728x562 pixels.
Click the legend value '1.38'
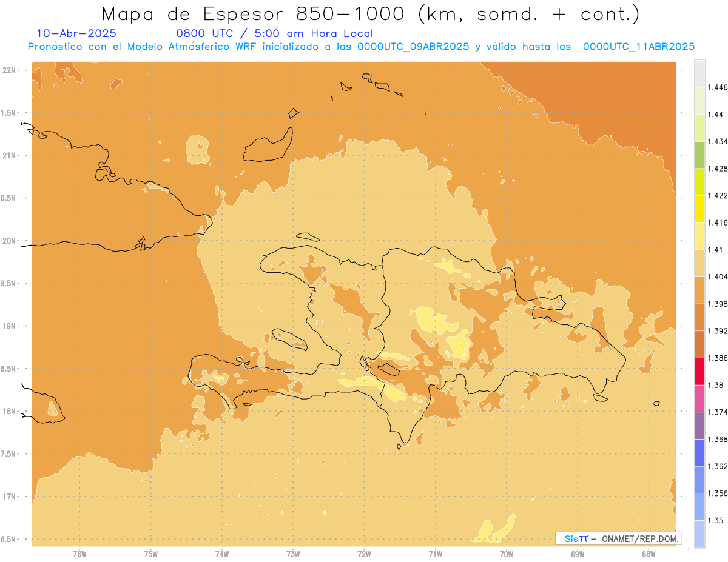[x=715, y=385]
